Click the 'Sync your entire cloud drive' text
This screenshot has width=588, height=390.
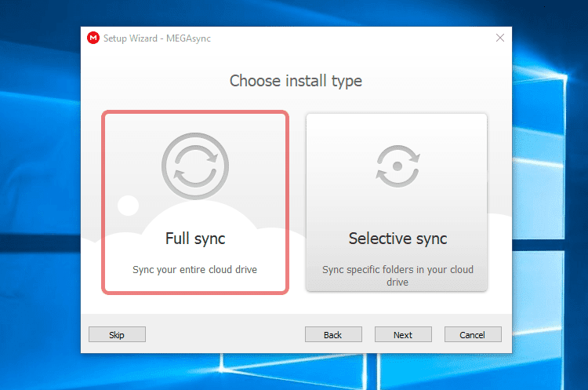coord(194,270)
